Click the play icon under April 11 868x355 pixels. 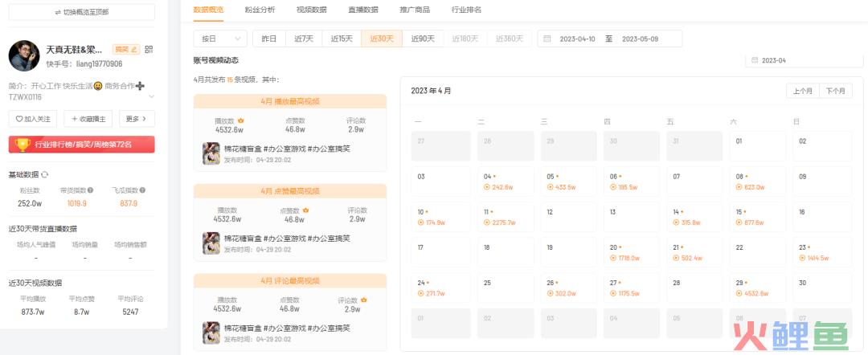pyautogui.click(x=487, y=222)
